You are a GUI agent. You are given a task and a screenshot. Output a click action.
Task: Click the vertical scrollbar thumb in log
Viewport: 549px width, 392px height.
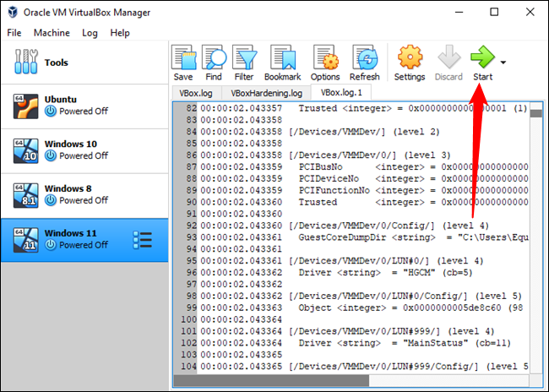pyautogui.click(x=535, y=113)
